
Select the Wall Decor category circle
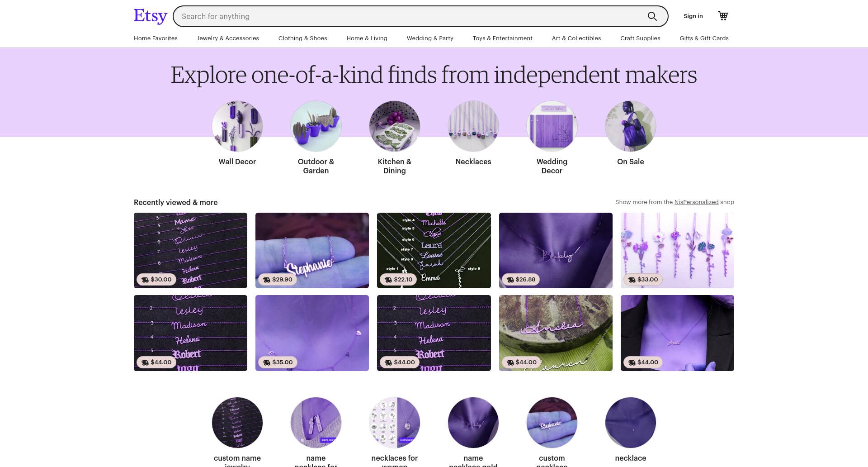[x=237, y=126]
